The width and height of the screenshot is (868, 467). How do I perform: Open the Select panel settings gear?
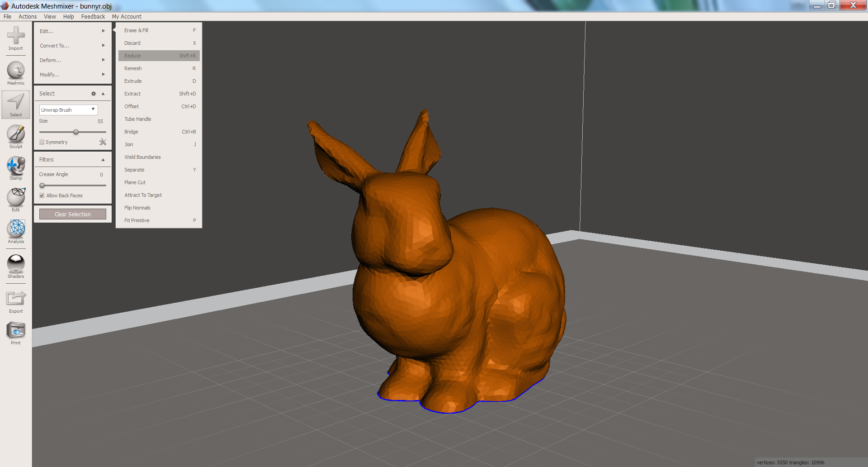[x=94, y=94]
